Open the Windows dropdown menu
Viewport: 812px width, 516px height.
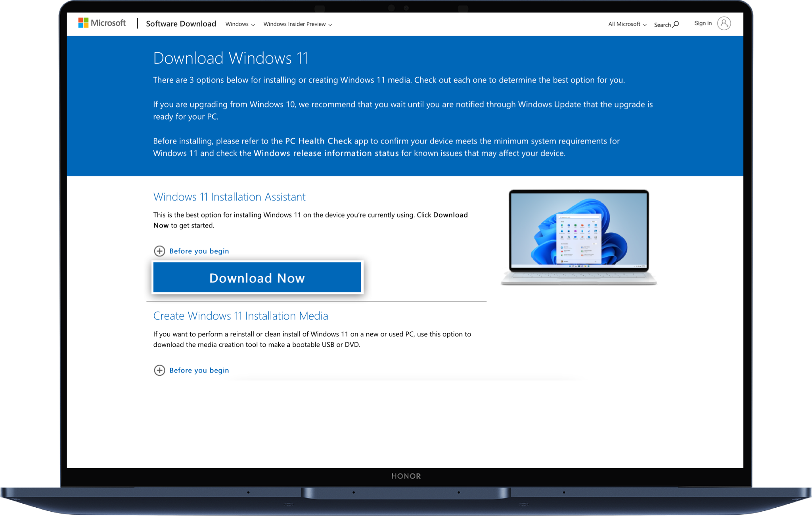point(240,24)
